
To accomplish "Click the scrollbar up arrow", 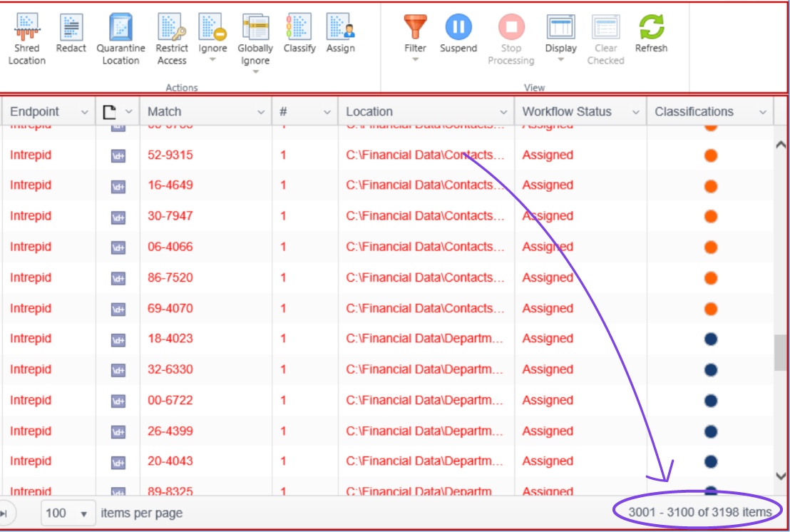I will click(x=781, y=145).
